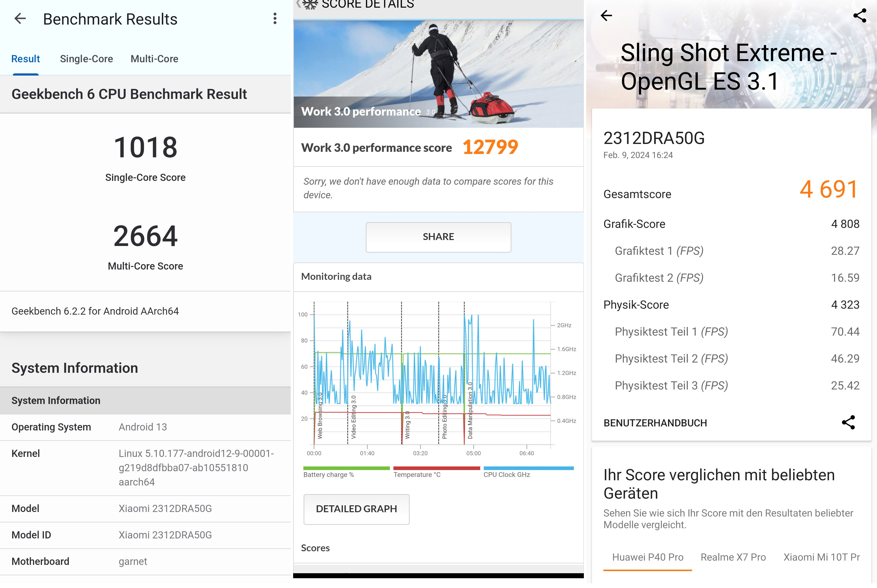This screenshot has height=588, width=877.
Task: Click the PCMark snowflake logo
Action: click(310, 5)
